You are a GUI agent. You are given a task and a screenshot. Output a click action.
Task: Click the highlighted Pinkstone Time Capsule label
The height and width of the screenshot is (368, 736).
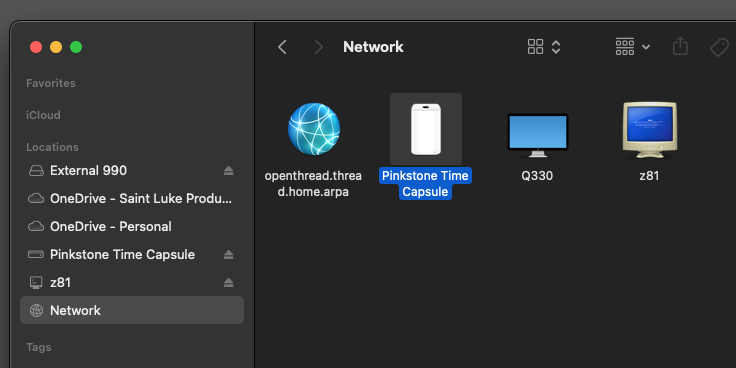point(425,184)
